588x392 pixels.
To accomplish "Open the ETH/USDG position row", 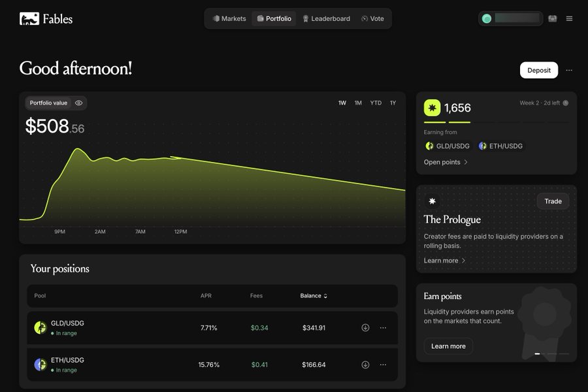I will point(212,365).
